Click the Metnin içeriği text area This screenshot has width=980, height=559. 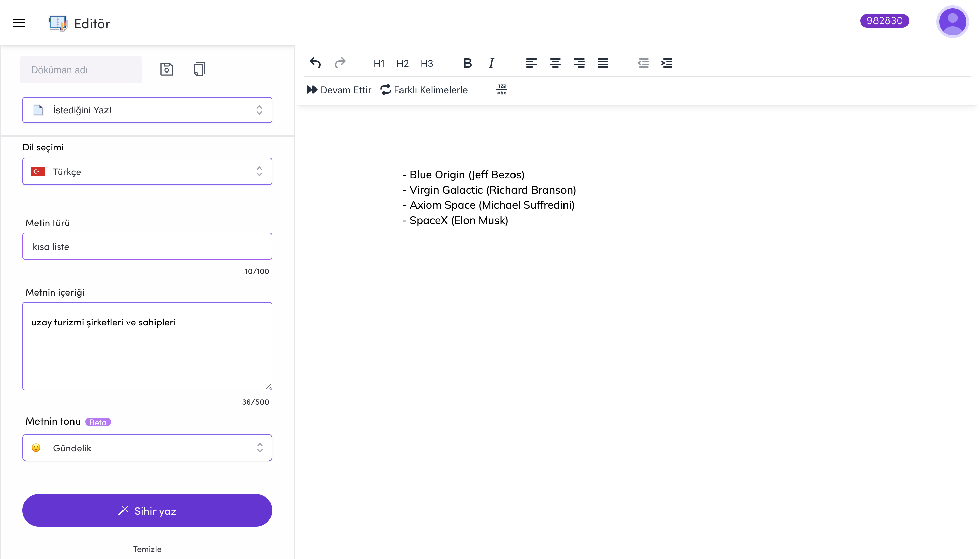147,346
